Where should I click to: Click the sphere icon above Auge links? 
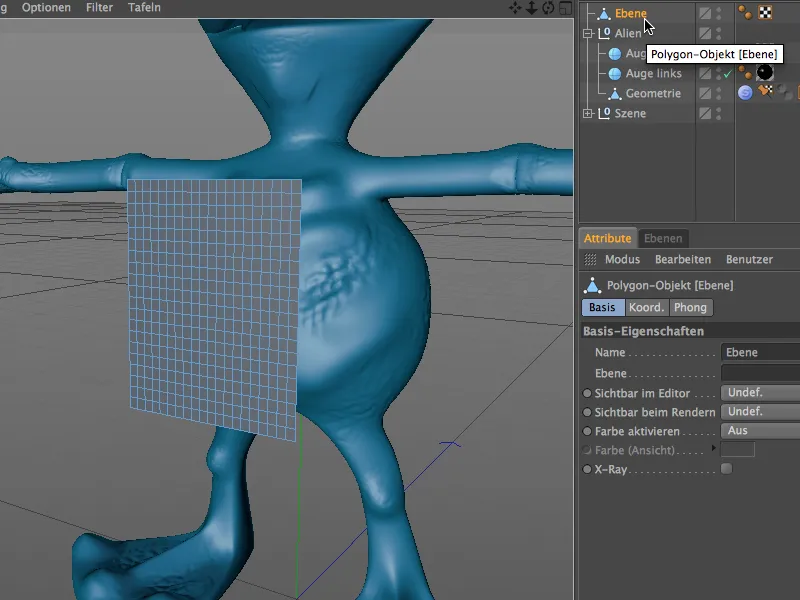[x=615, y=54]
